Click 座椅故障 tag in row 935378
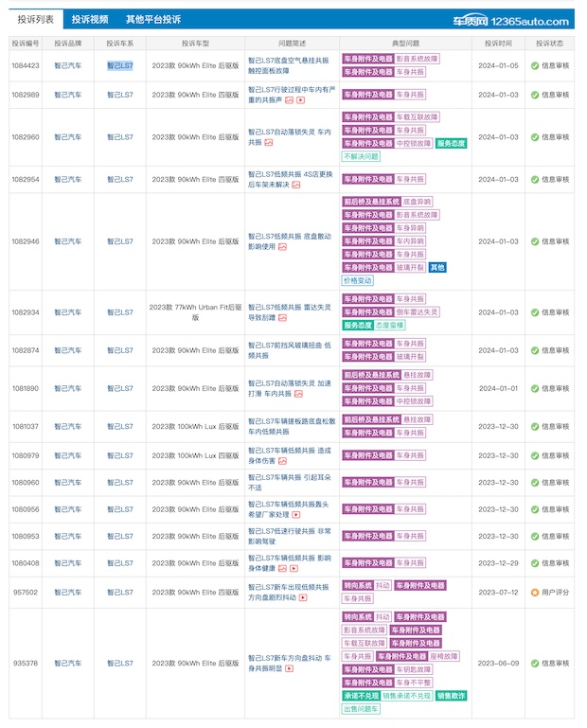This screenshot has width=587, height=728. (443, 656)
